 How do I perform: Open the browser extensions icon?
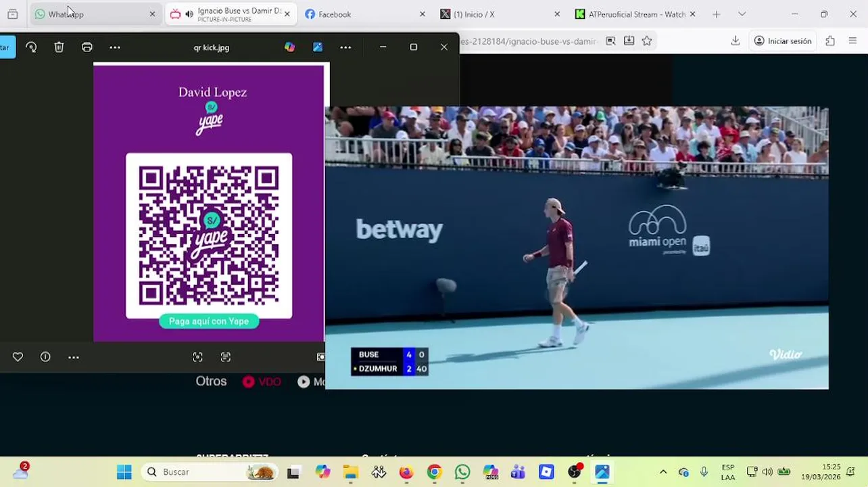pyautogui.click(x=830, y=41)
